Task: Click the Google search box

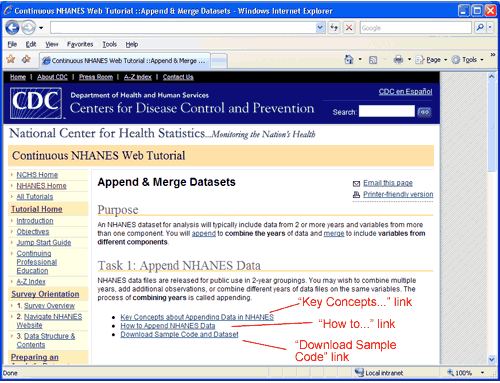Action: (x=416, y=28)
